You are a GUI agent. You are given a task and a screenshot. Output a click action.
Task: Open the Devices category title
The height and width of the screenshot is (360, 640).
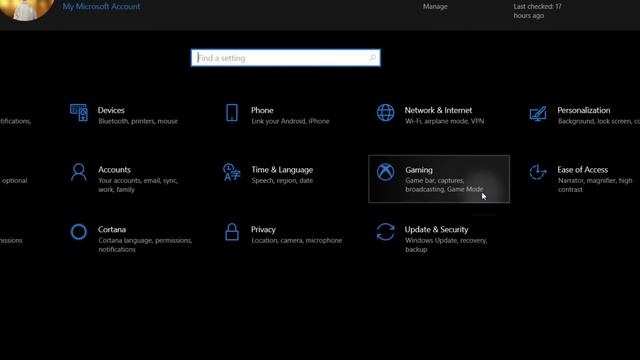point(111,110)
